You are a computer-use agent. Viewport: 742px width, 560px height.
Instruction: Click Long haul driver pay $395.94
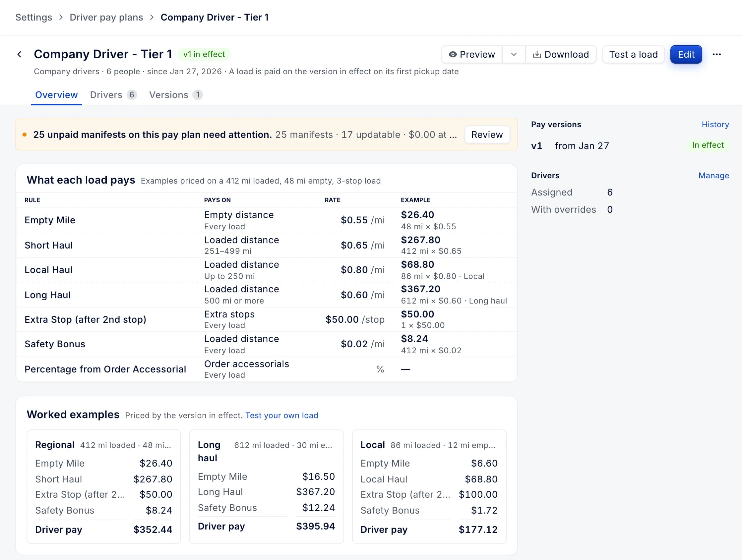[x=315, y=526]
